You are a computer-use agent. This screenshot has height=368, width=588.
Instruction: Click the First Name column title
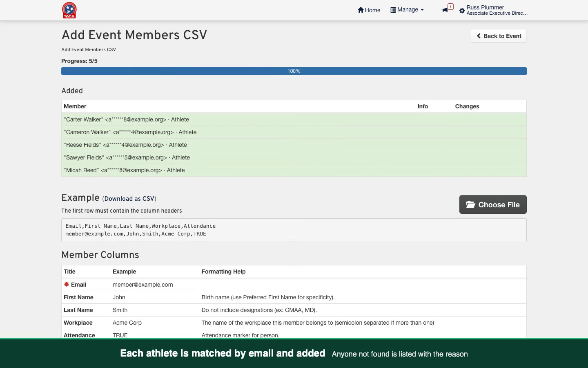pyautogui.click(x=78, y=297)
